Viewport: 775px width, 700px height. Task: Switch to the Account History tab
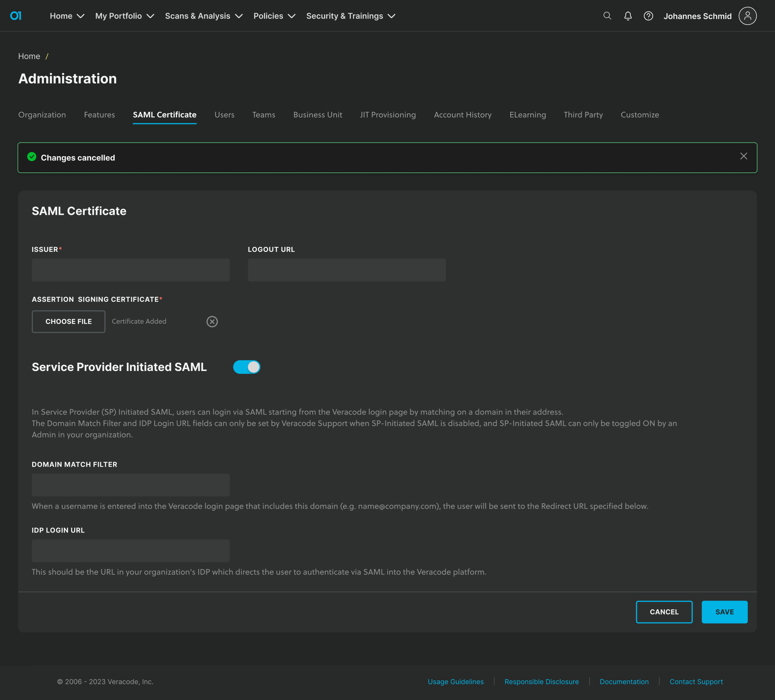click(463, 115)
